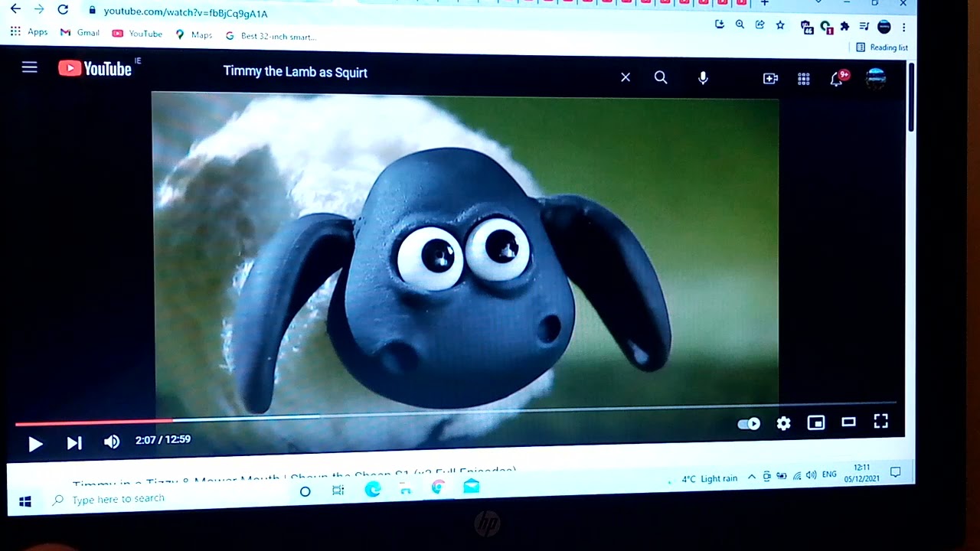This screenshot has height=551, width=980.
Task: Open the Wi-Fi network tray icon
Action: pyautogui.click(x=797, y=476)
